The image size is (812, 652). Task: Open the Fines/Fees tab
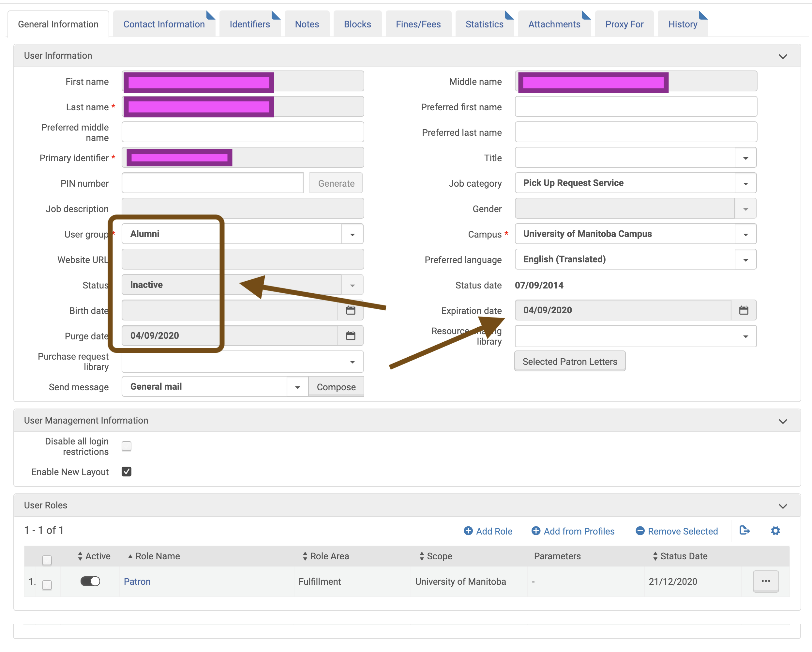(418, 24)
